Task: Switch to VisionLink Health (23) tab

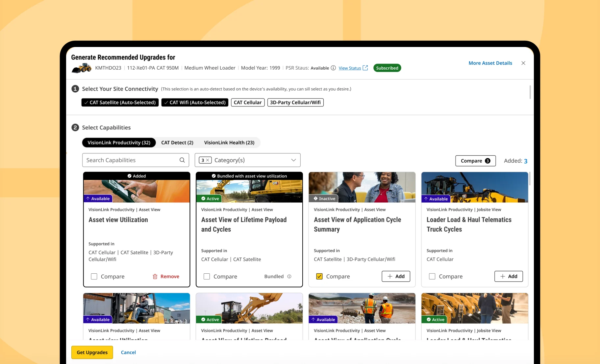Action: 229,143
